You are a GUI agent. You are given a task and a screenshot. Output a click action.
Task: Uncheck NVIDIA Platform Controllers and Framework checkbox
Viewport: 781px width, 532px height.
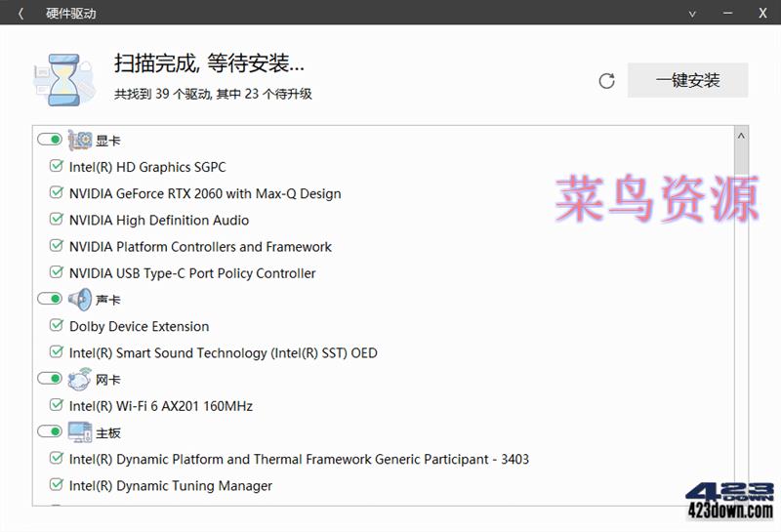pos(57,246)
